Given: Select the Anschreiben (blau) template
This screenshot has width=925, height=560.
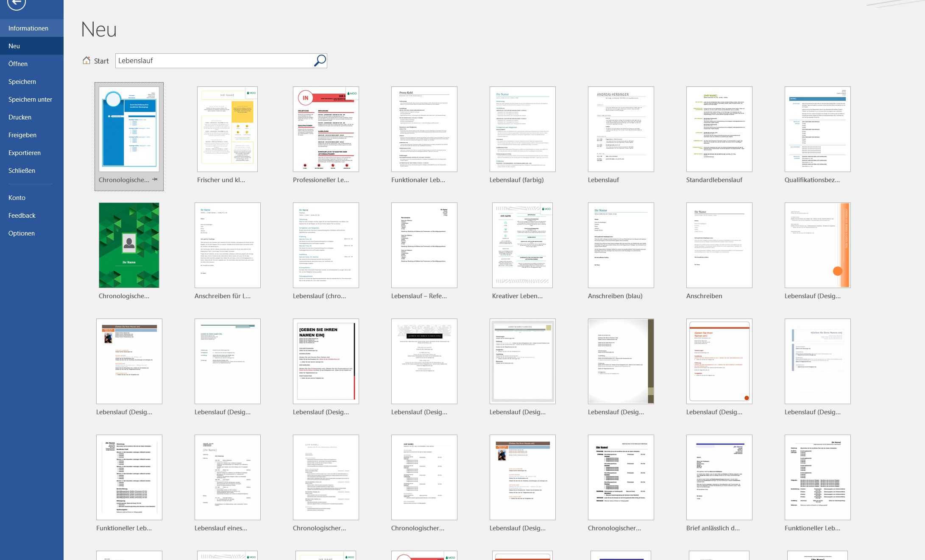Looking at the screenshot, I should point(621,245).
